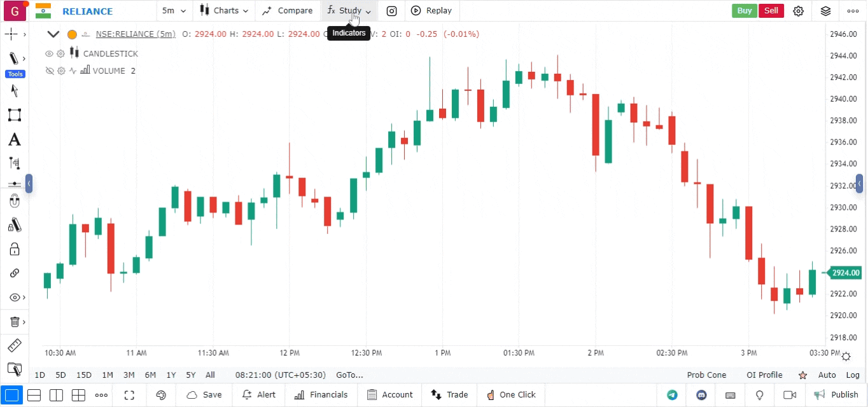Hide the VOLUME indicator
This screenshot has width=868, height=407.
(50, 71)
